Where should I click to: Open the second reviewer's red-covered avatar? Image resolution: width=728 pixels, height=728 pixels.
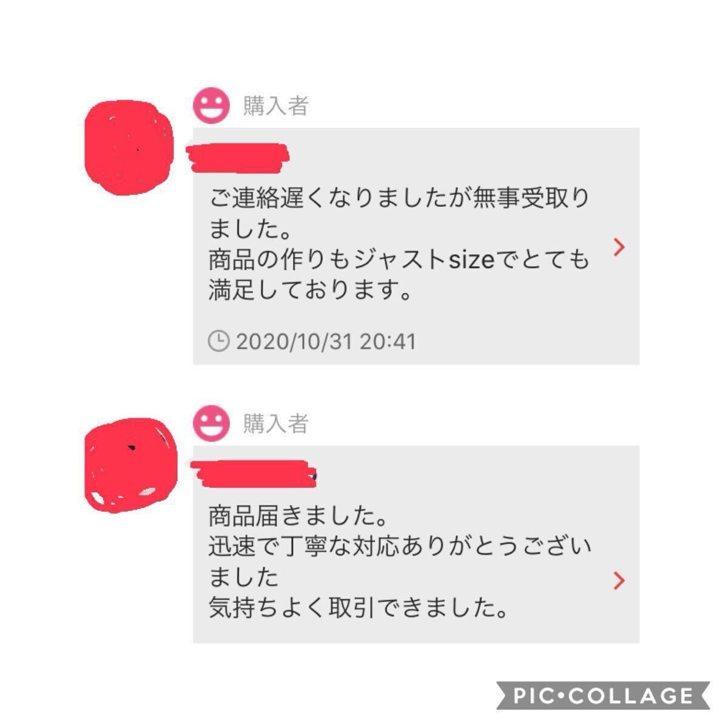(129, 462)
